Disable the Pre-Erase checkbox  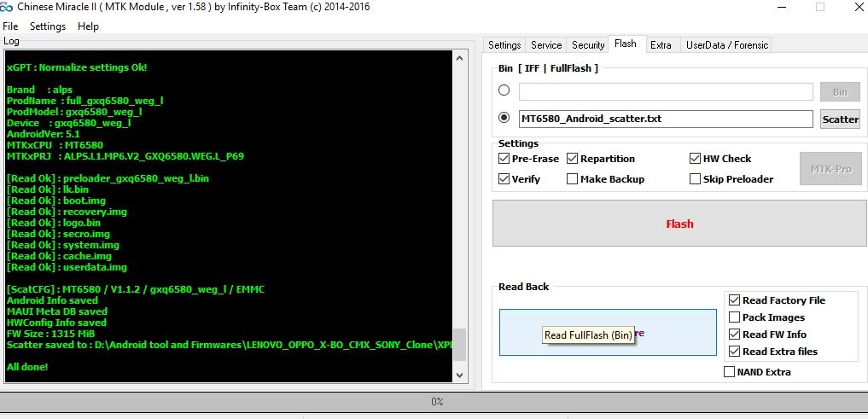pos(504,159)
